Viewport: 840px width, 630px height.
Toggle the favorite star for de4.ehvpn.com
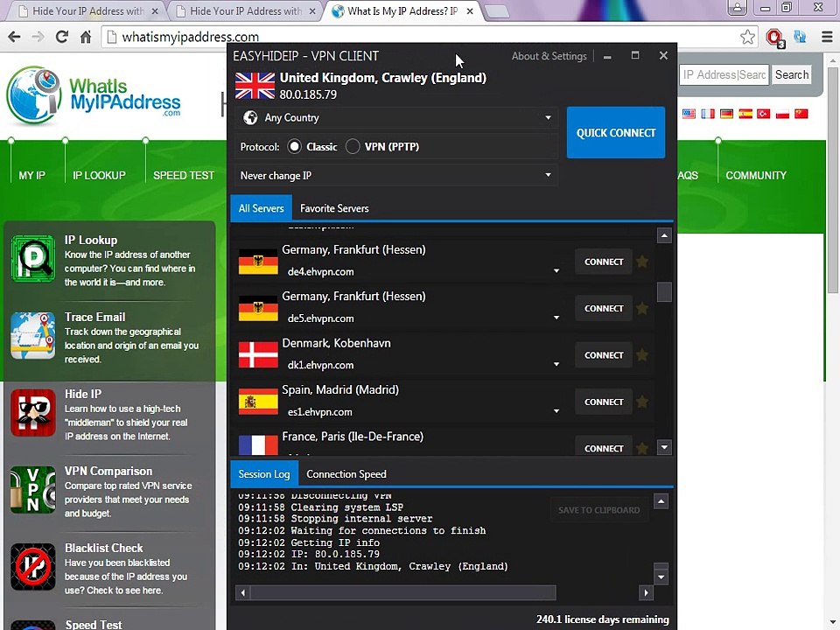[x=642, y=262]
